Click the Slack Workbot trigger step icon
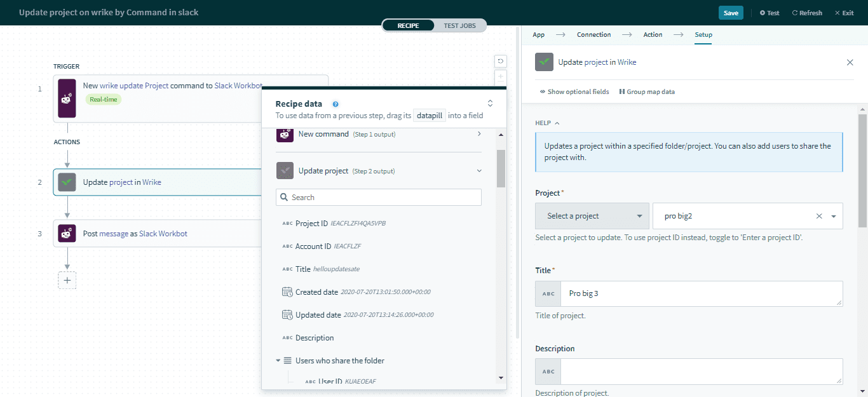868x397 pixels. 67,98
